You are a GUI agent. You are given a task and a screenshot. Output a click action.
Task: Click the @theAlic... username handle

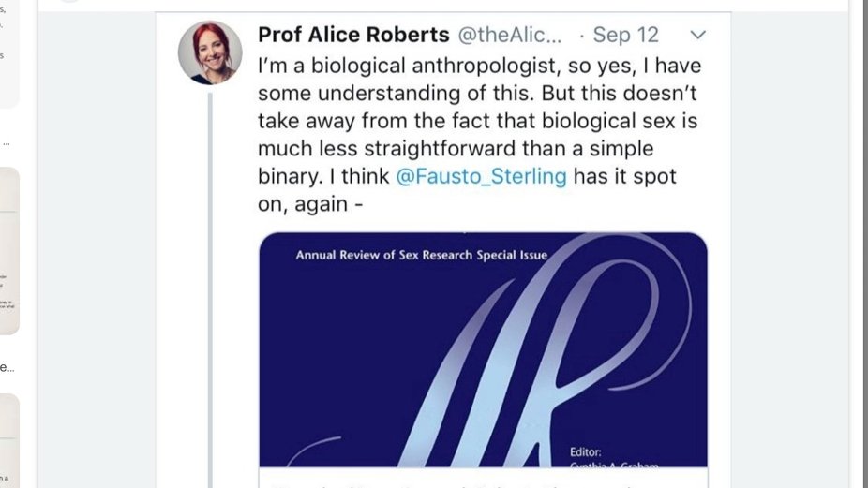coord(509,36)
